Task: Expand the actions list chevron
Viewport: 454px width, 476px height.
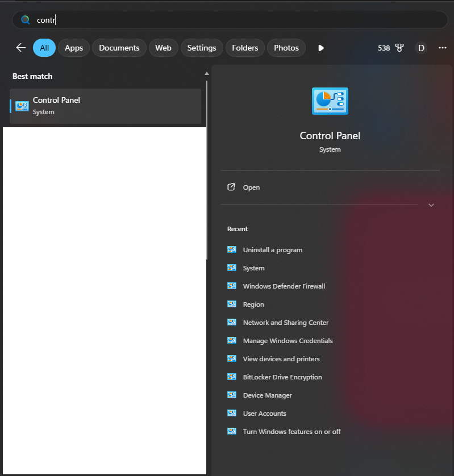Action: pos(431,205)
